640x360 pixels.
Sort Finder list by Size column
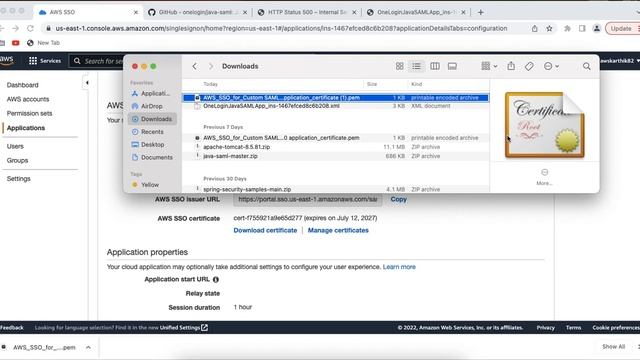click(x=372, y=84)
